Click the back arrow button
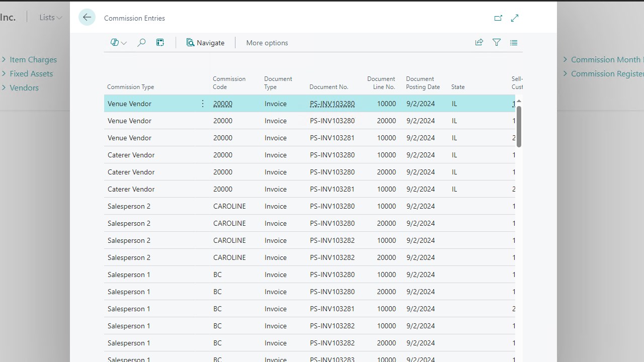The width and height of the screenshot is (644, 362). click(x=87, y=18)
